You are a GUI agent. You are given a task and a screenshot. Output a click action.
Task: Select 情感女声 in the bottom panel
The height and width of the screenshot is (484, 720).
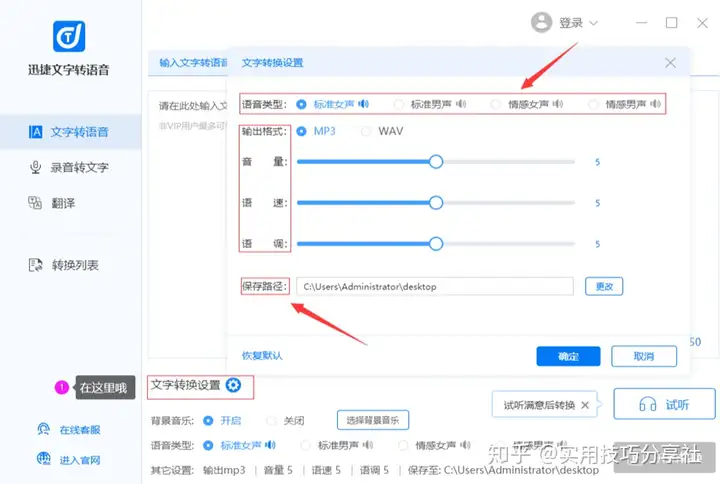point(403,445)
